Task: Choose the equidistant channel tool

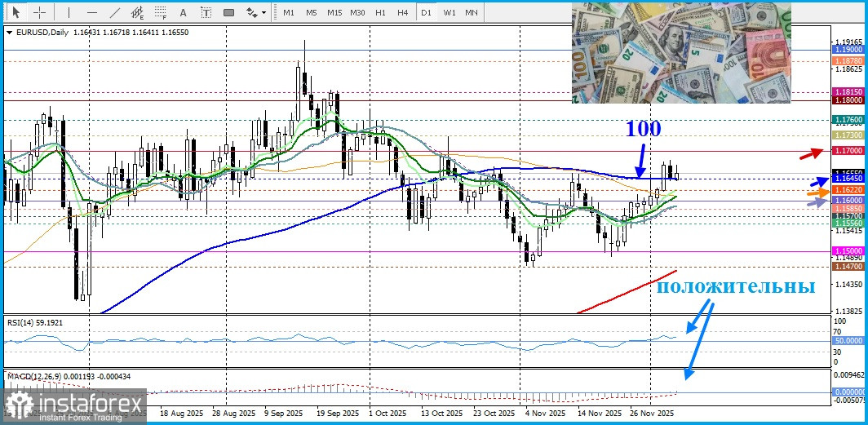Action: tap(138, 12)
